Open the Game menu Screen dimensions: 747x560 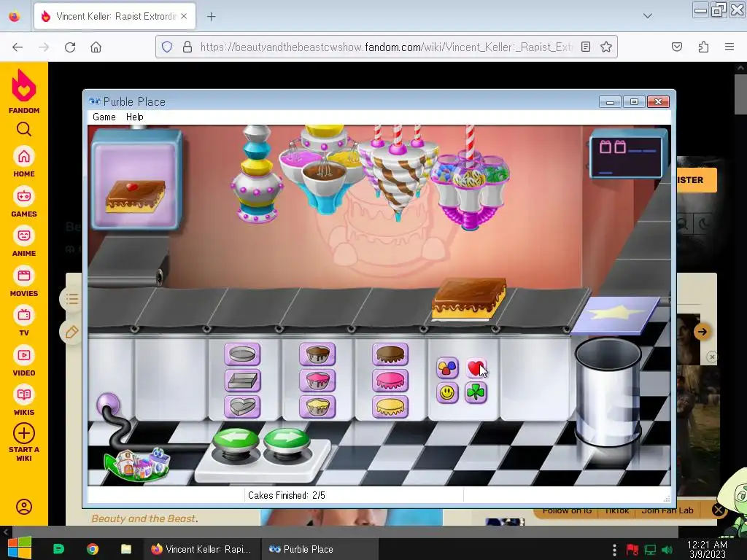[x=104, y=117]
